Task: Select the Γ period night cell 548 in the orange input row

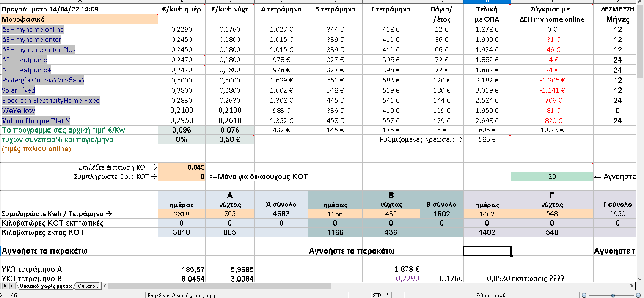Action: click(x=552, y=214)
